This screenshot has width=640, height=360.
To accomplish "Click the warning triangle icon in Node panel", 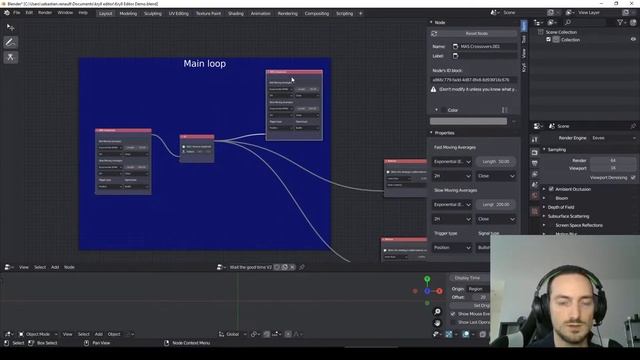I will coord(433,89).
